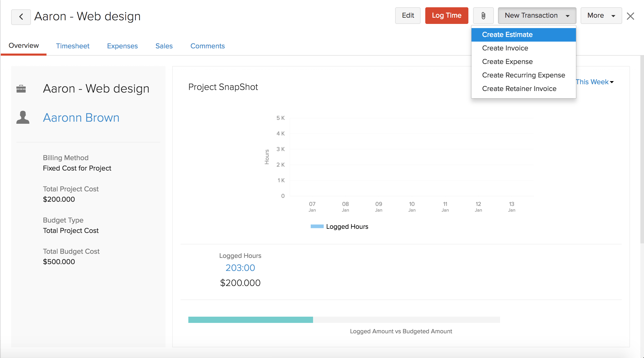The width and height of the screenshot is (644, 358).
Task: Click the Log Time button
Action: click(446, 15)
